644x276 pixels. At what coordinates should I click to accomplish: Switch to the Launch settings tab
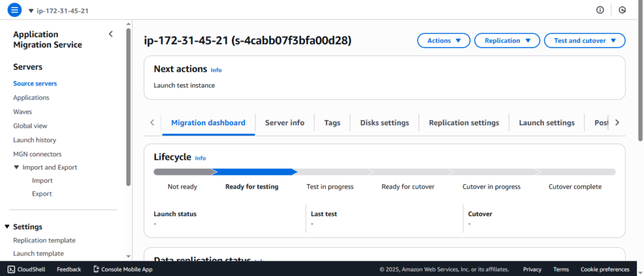point(546,123)
